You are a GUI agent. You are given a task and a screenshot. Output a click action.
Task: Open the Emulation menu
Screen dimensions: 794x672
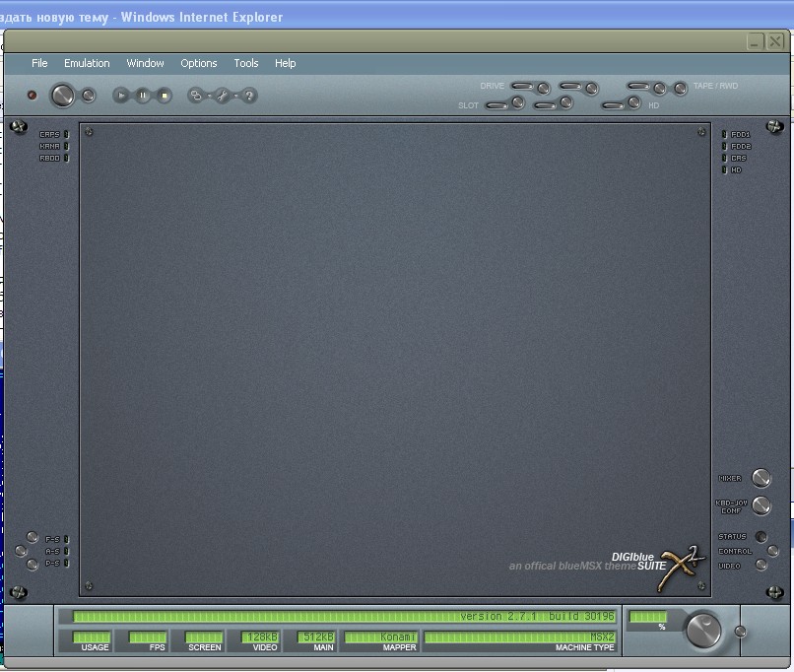pos(87,63)
